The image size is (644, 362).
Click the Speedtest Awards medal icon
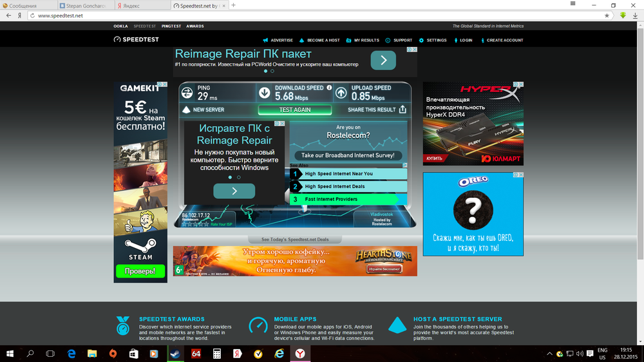point(123,325)
